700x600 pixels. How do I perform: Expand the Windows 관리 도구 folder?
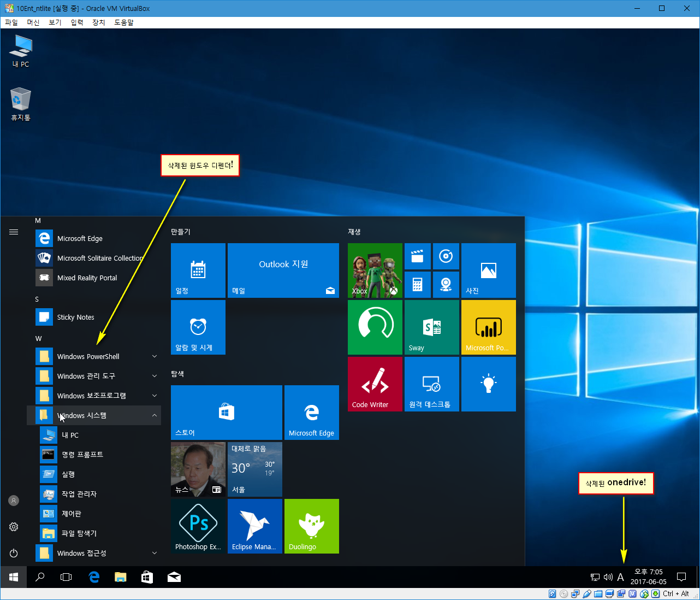coord(94,376)
